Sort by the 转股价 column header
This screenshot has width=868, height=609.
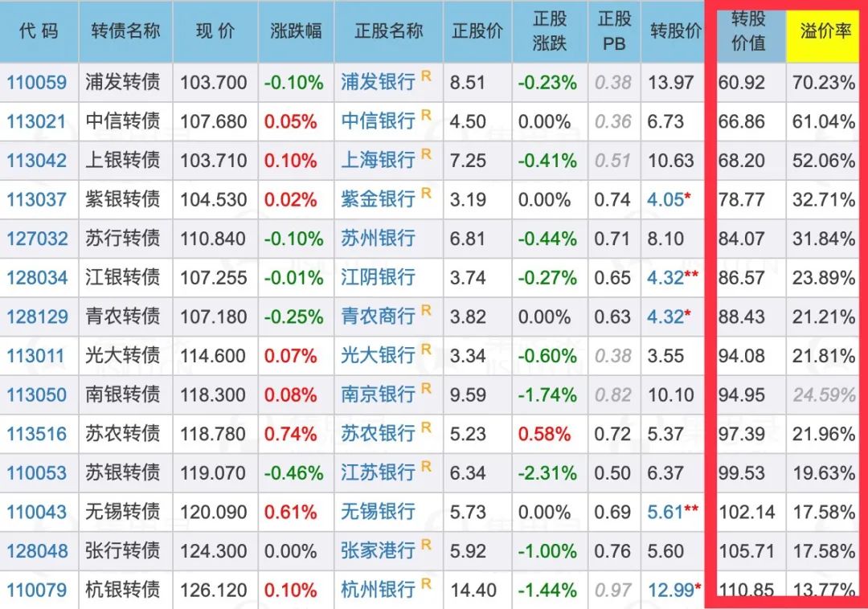(675, 31)
